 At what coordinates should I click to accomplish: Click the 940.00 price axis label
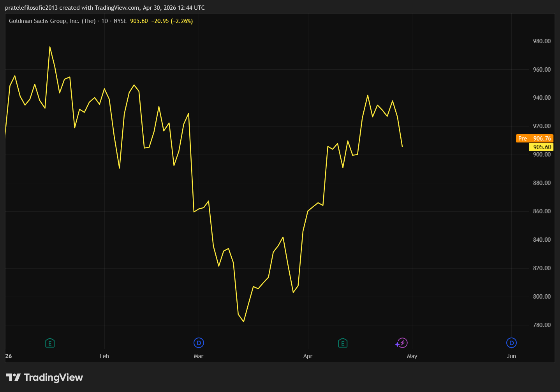[542, 98]
